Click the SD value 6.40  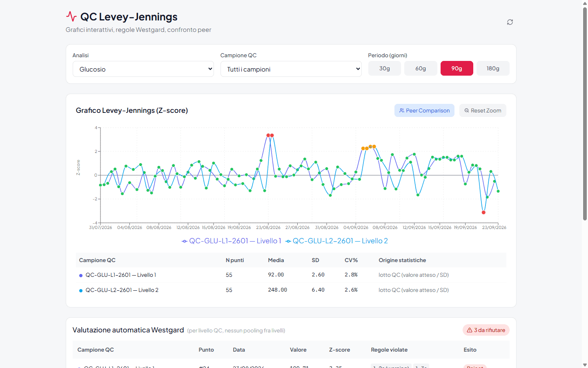tap(318, 290)
